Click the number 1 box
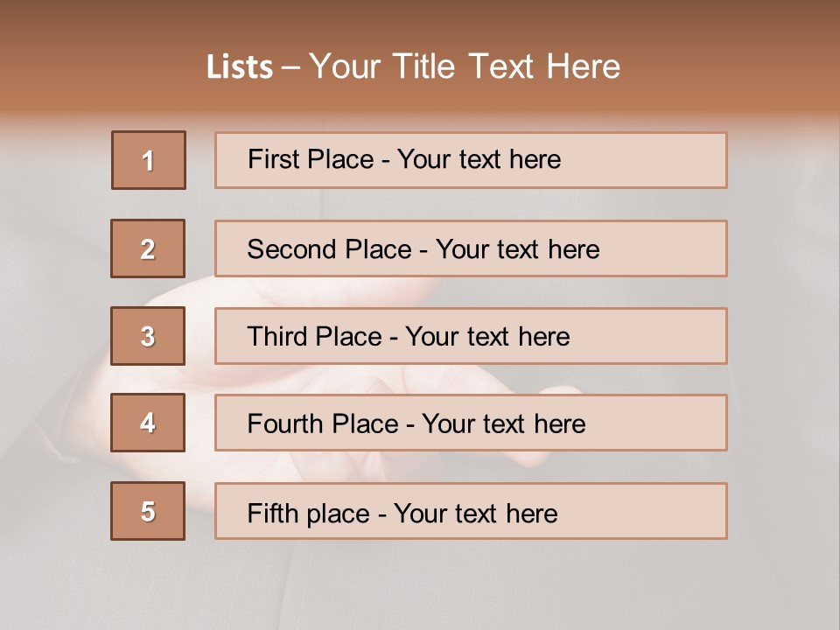The width and height of the screenshot is (840, 630). click(x=149, y=160)
